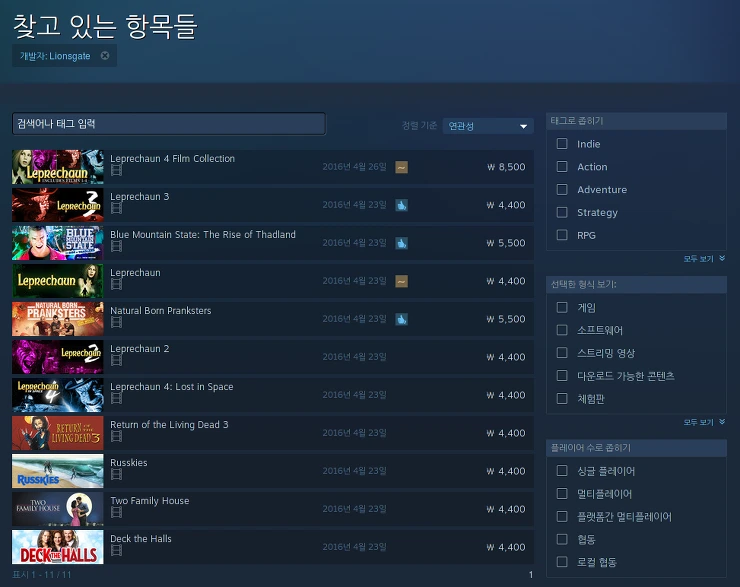Viewport: 740px width, 587px height.
Task: Open the Leprechaun 3 thumbnail image
Action: coord(58,205)
